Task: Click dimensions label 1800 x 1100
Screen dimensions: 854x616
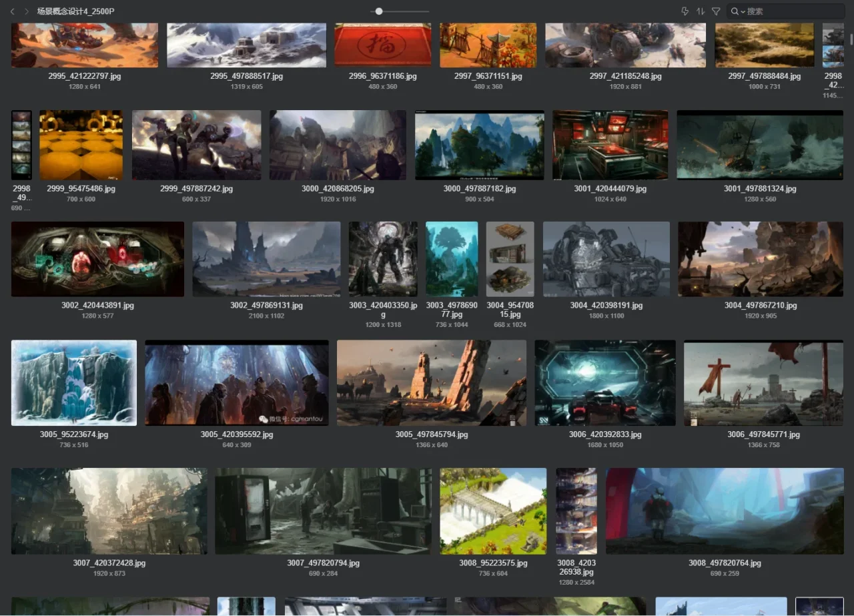Action: click(x=606, y=316)
